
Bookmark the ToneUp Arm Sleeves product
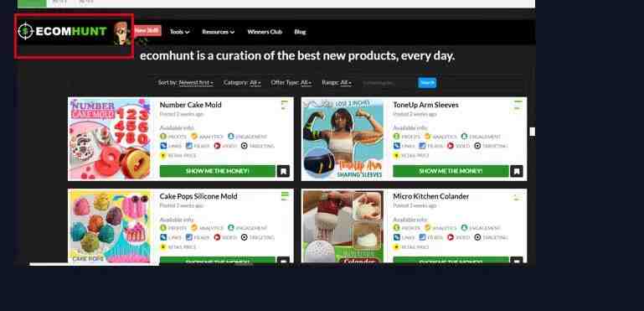point(517,171)
